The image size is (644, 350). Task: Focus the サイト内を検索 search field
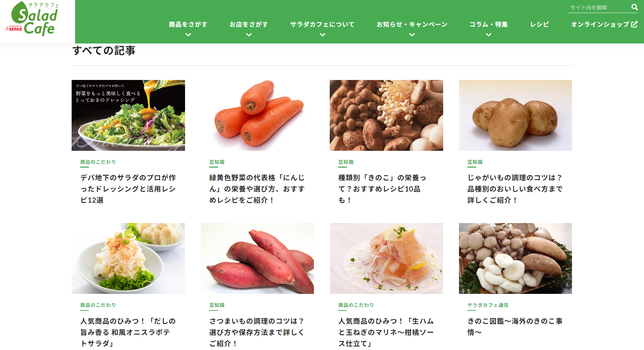pyautogui.click(x=599, y=7)
